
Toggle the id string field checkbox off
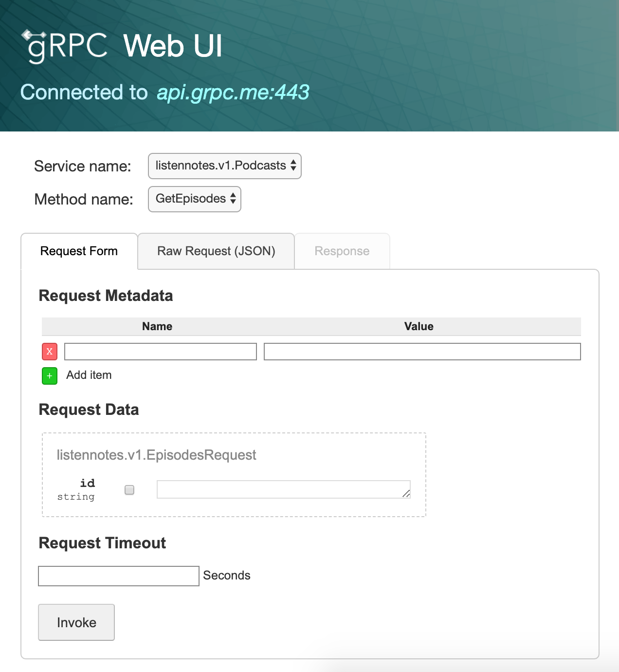[x=129, y=490]
